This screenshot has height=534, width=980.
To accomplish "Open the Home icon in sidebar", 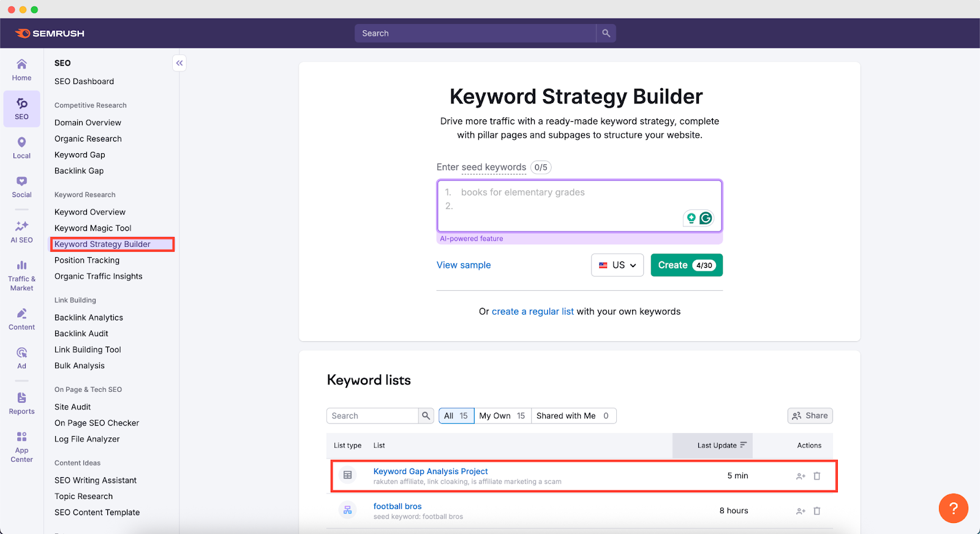I will [21, 70].
